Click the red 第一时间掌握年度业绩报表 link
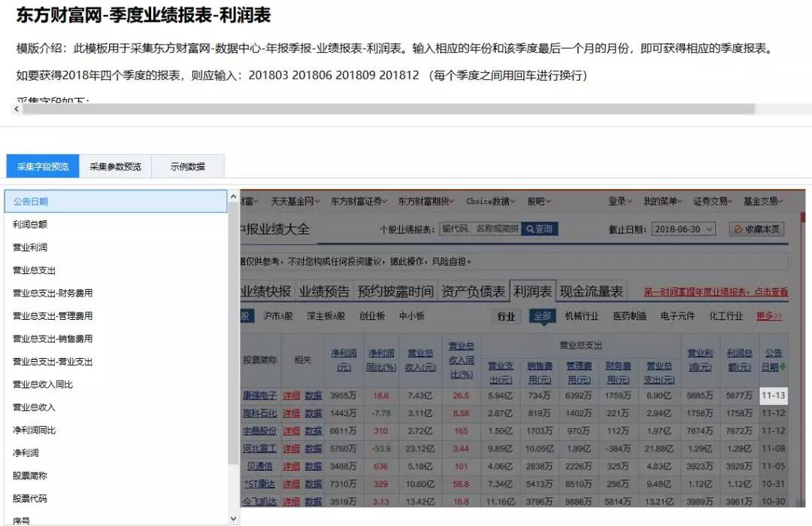 (716, 292)
